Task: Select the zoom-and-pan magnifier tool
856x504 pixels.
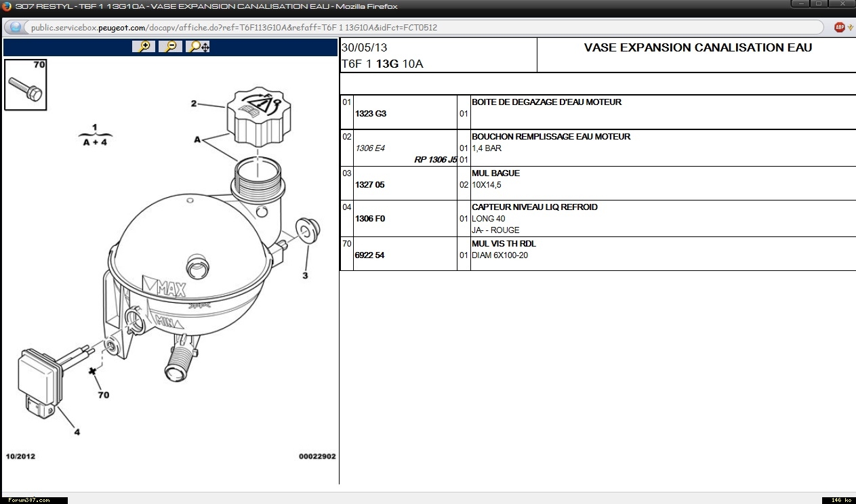Action: [x=198, y=47]
